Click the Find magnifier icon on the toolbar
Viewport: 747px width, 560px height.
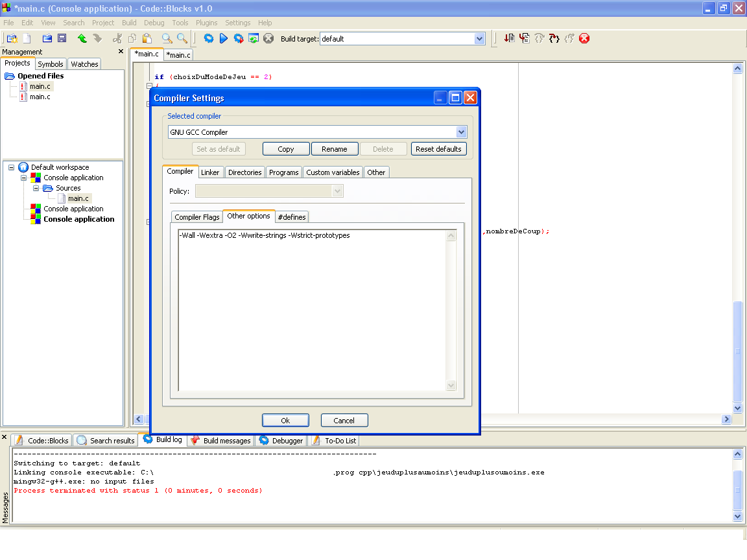(x=167, y=38)
